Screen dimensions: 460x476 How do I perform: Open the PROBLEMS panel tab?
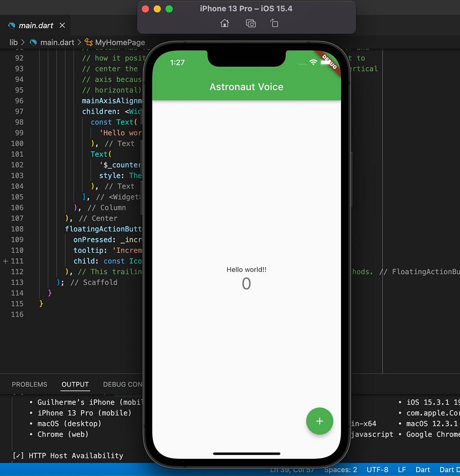[x=30, y=384]
